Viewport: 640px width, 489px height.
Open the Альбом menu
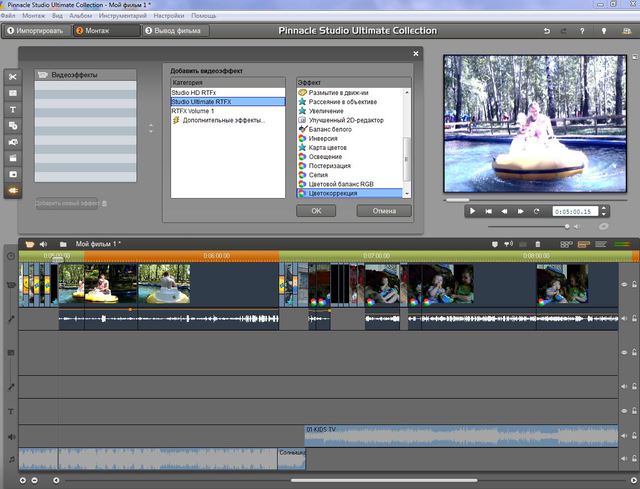click(x=80, y=16)
